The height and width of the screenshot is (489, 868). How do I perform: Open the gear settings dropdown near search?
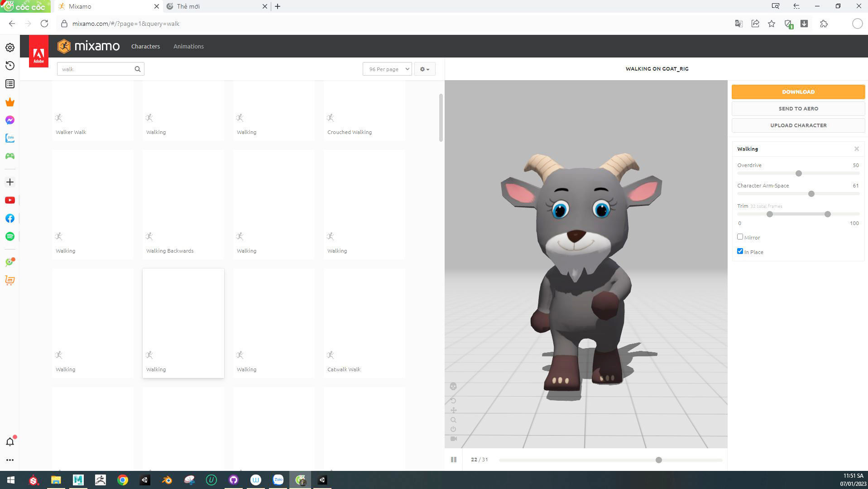[x=425, y=69]
